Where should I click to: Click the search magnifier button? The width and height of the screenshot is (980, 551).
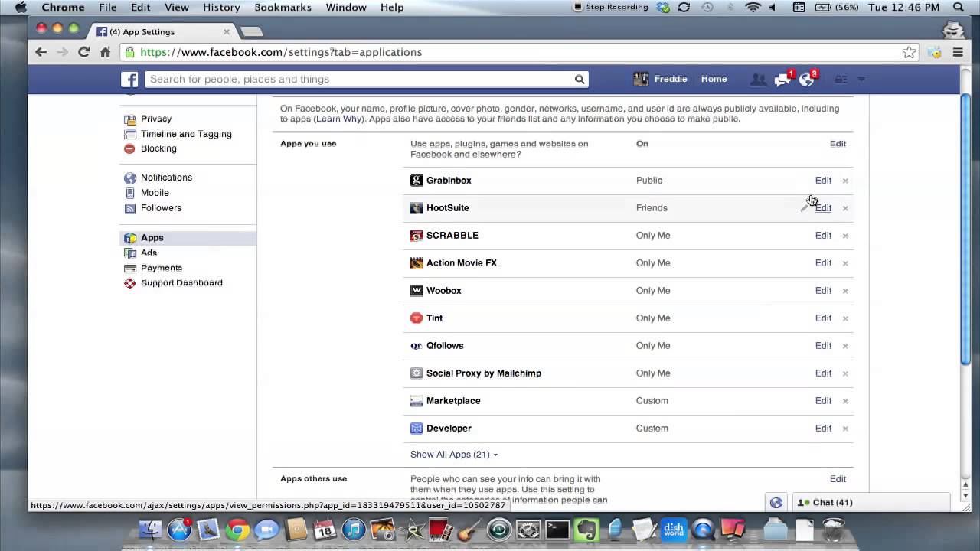point(580,80)
